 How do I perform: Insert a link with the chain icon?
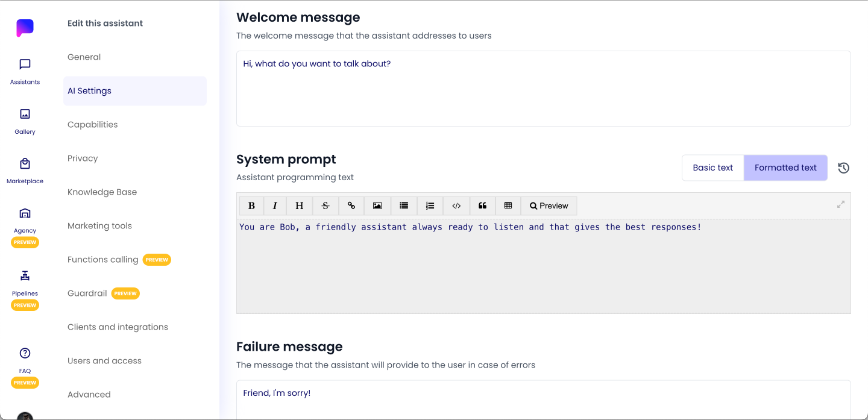point(351,205)
